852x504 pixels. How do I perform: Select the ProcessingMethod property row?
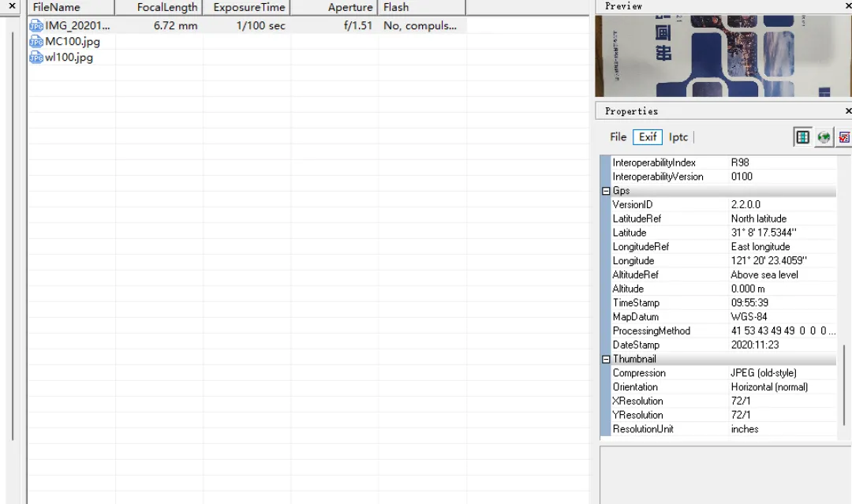click(x=723, y=330)
